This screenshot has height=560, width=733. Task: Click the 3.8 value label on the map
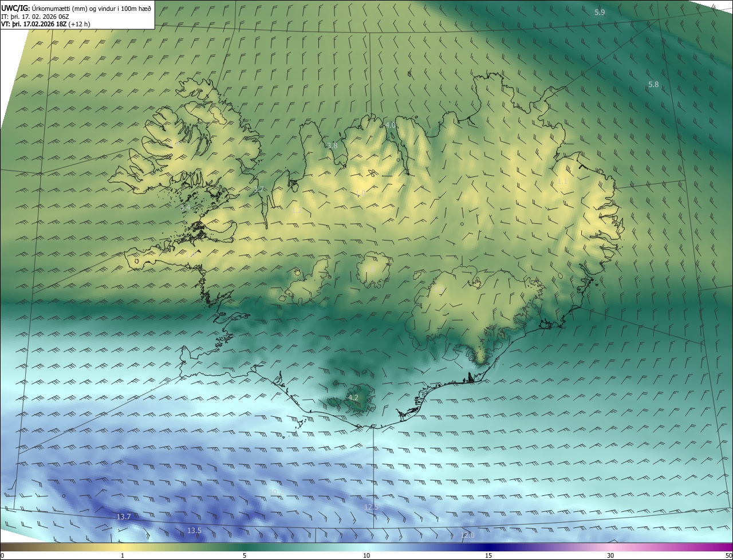coord(332,145)
